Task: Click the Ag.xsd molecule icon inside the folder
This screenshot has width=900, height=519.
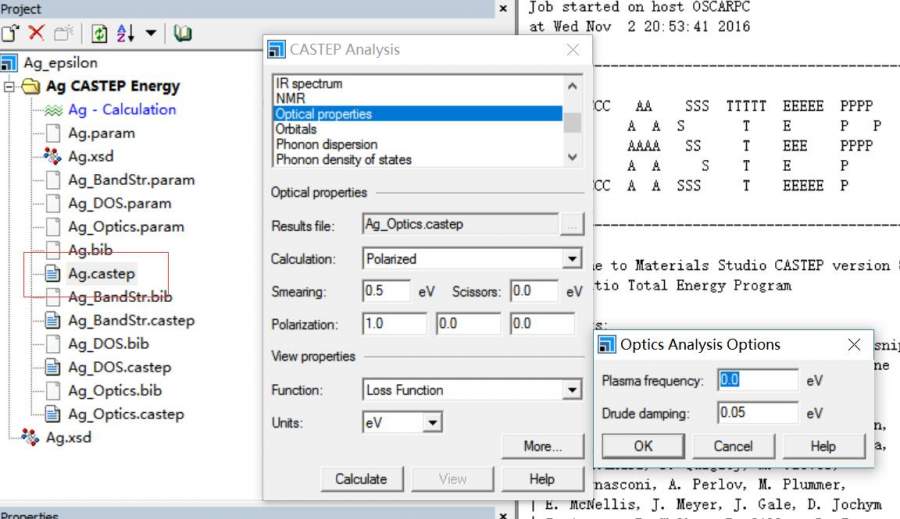Action: coord(52,156)
